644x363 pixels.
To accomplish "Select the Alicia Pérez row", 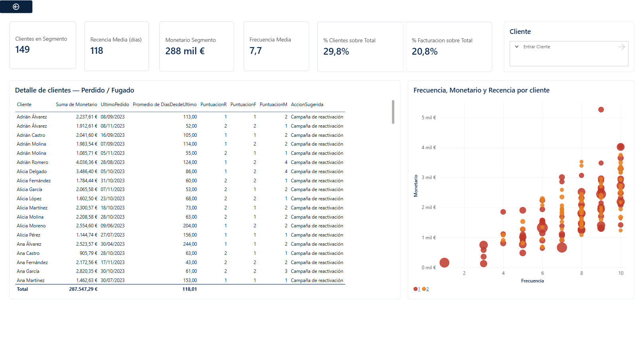I will pyautogui.click(x=180, y=235).
